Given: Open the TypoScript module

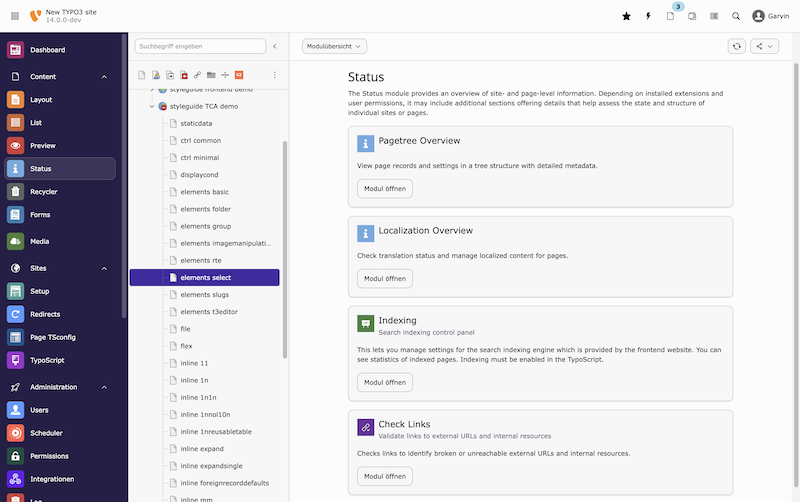Looking at the screenshot, I should pyautogui.click(x=46, y=360).
